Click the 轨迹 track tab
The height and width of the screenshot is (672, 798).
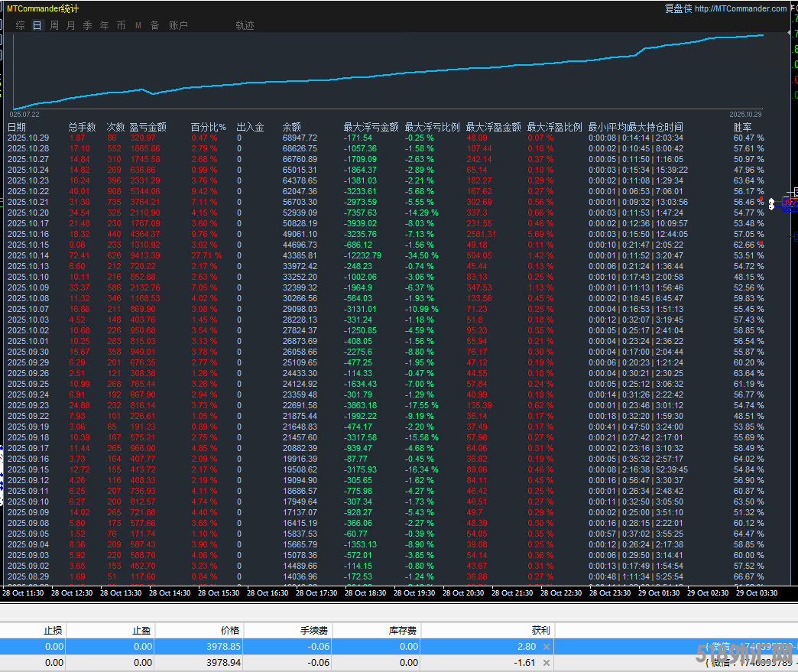(x=245, y=25)
